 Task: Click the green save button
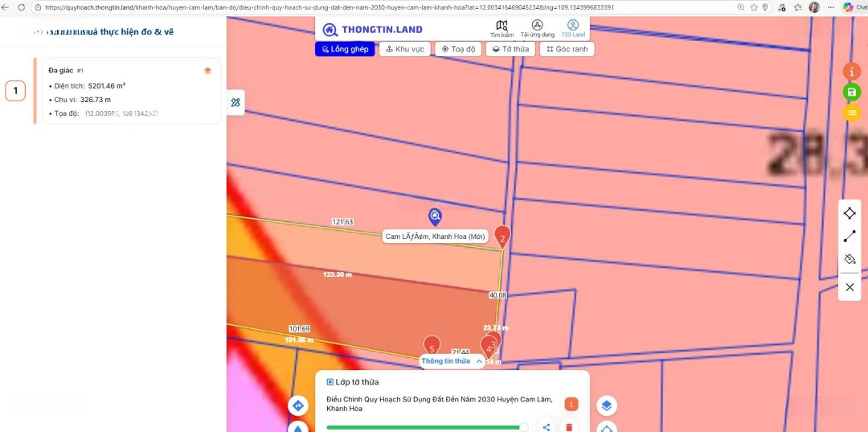pyautogui.click(x=851, y=93)
